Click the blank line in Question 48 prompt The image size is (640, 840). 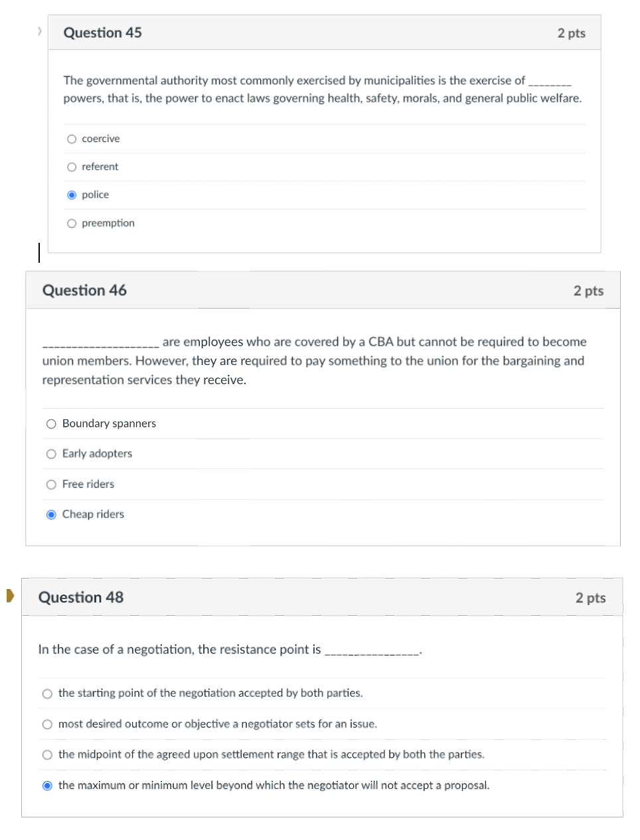click(x=373, y=650)
